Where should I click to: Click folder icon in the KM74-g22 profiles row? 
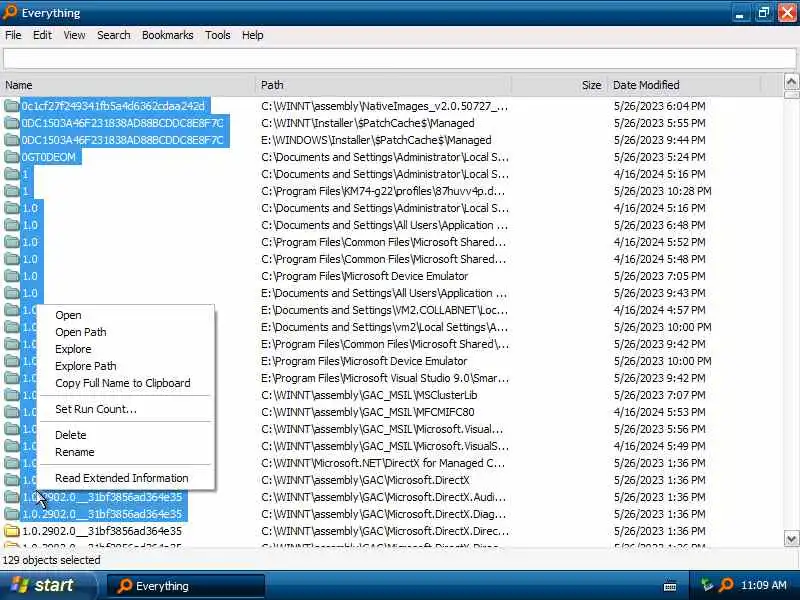(x=11, y=191)
